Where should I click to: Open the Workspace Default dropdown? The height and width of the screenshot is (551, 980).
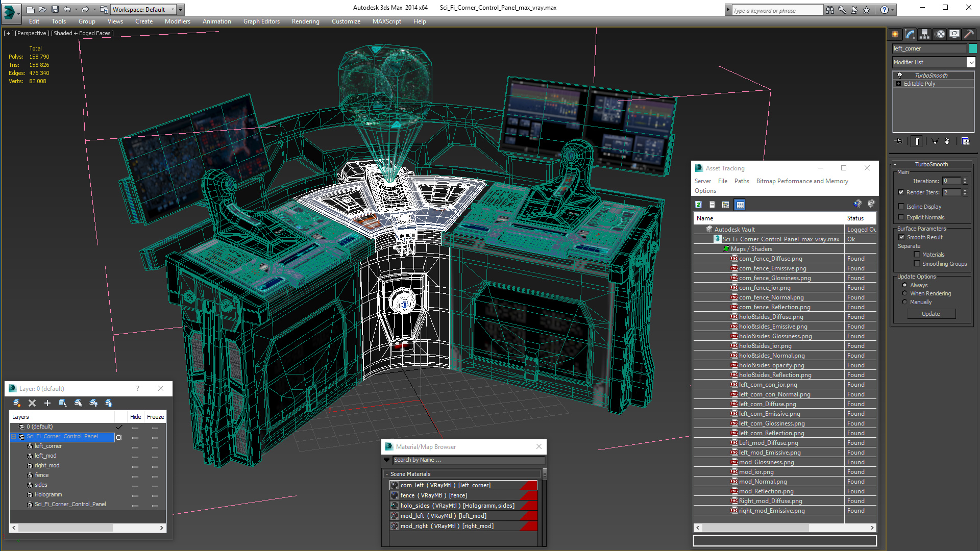tap(143, 9)
